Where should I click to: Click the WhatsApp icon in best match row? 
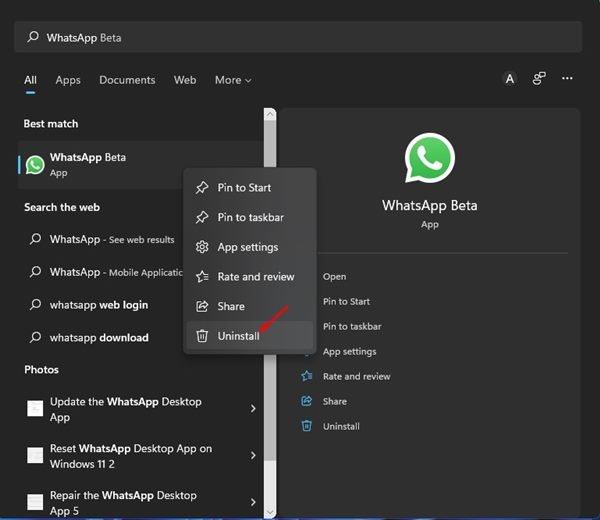35,165
